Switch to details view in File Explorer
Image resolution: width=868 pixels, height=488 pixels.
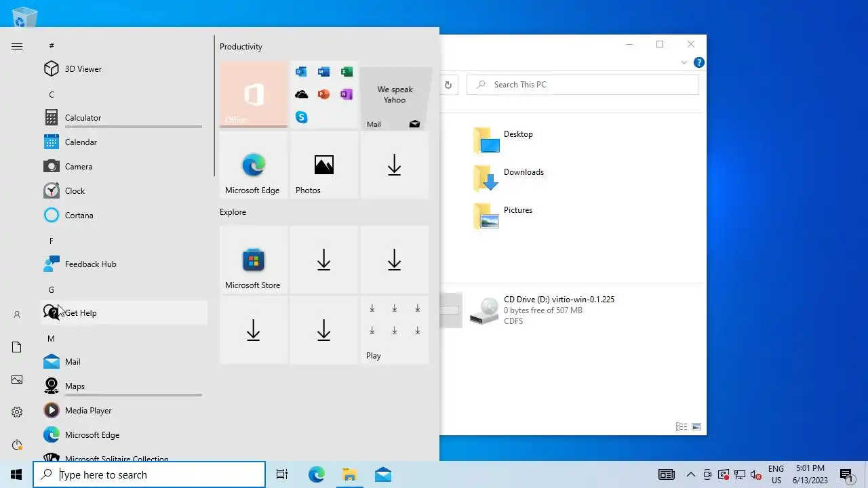pyautogui.click(x=682, y=427)
